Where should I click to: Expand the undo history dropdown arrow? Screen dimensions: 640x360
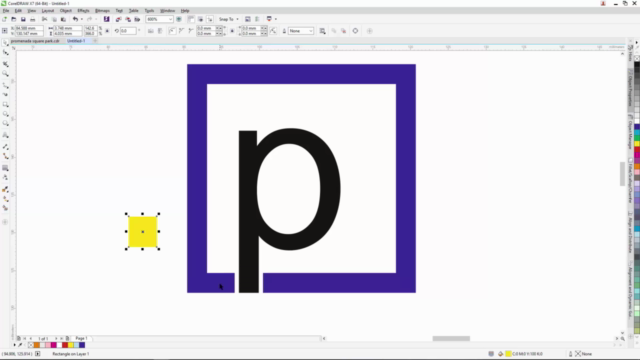click(81, 19)
